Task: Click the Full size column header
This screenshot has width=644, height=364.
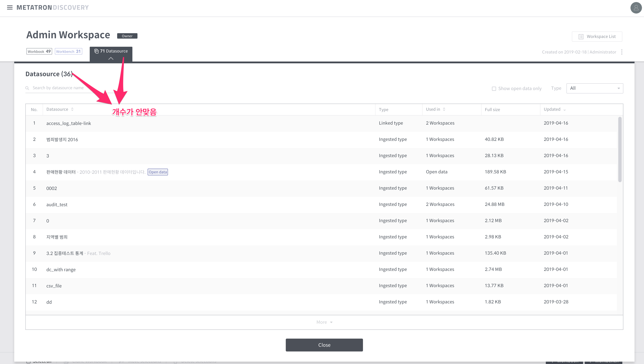Action: 492,110
